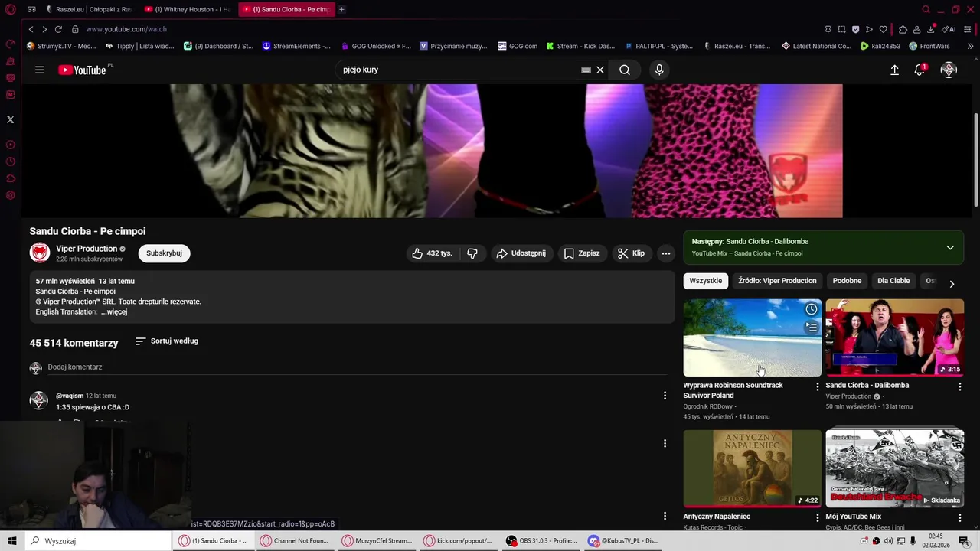Open the Viper Production channel avatar
Viewport: 980px width, 551px height.
tap(40, 253)
